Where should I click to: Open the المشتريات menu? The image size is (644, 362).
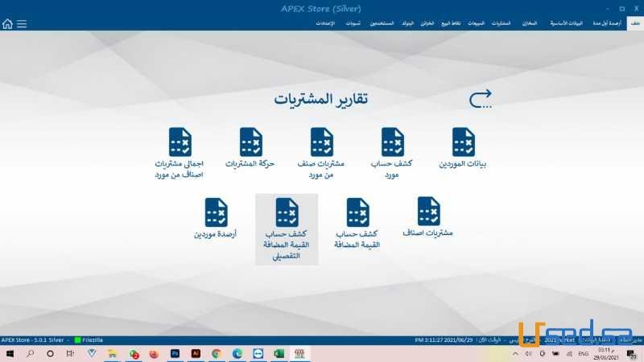(x=501, y=24)
